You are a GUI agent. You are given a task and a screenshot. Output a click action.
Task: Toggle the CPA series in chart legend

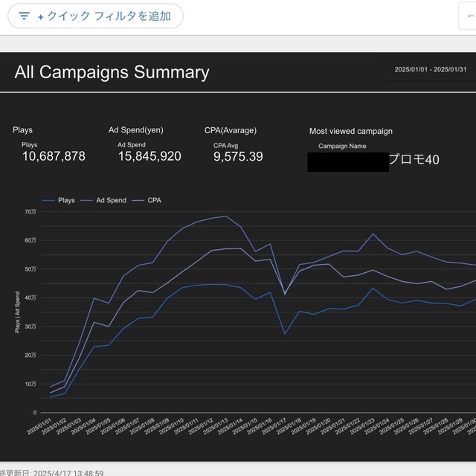(x=154, y=200)
